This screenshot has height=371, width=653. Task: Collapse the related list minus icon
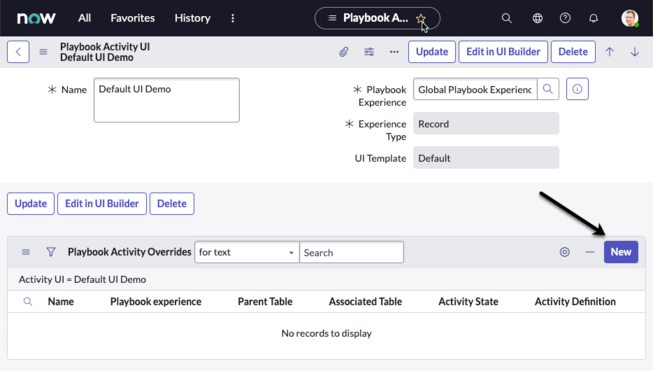(x=590, y=252)
